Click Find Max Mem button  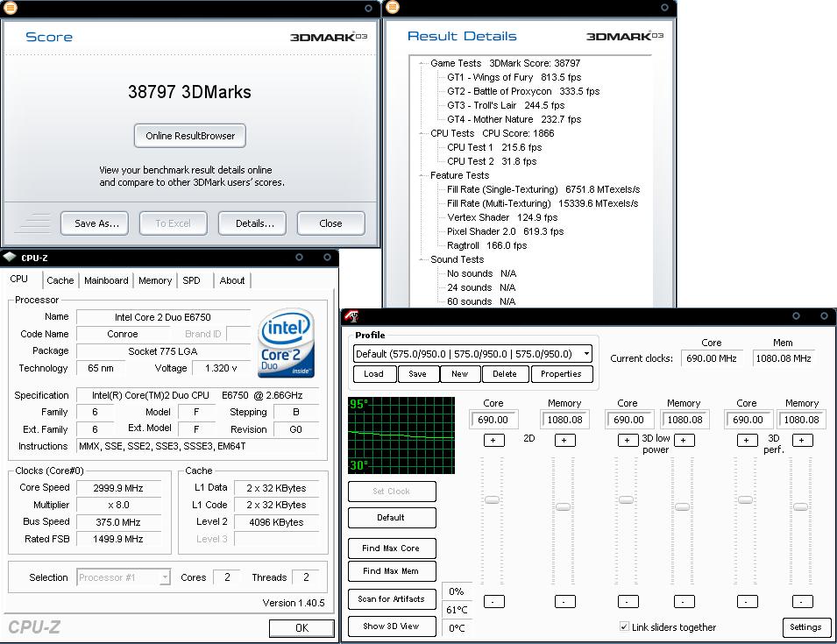[x=392, y=571]
